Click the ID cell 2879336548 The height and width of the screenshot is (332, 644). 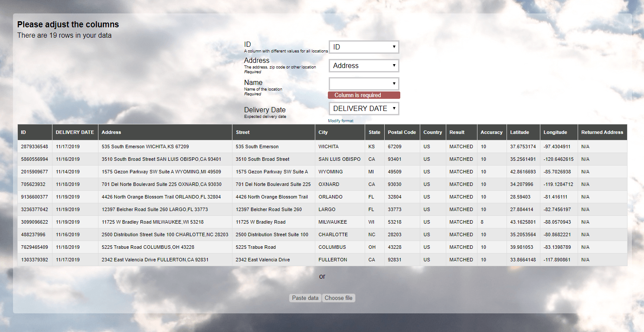35,146
